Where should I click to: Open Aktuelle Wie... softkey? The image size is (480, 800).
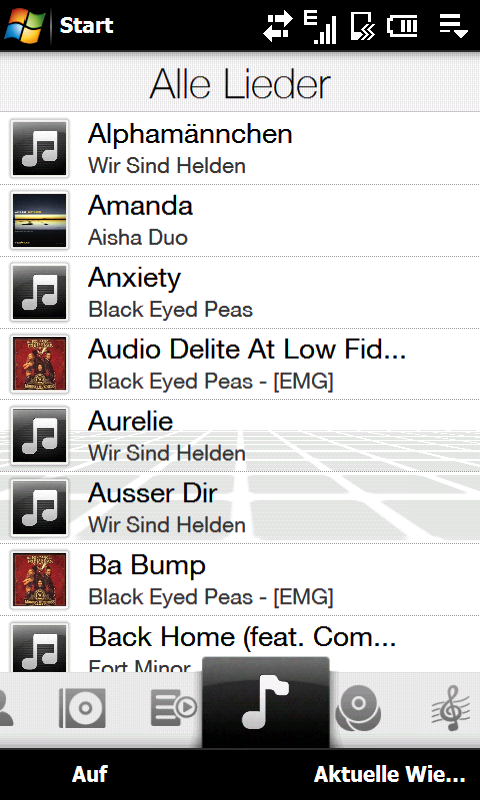(390, 774)
